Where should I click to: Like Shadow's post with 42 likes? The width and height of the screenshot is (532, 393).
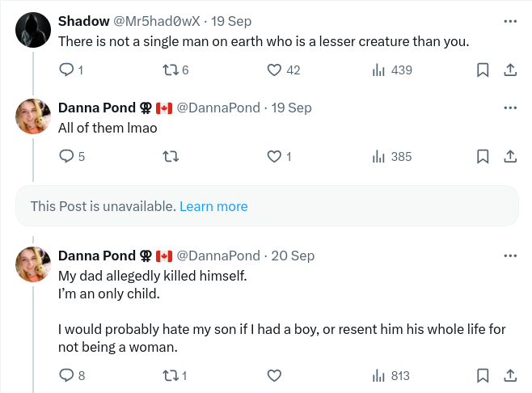(x=273, y=70)
